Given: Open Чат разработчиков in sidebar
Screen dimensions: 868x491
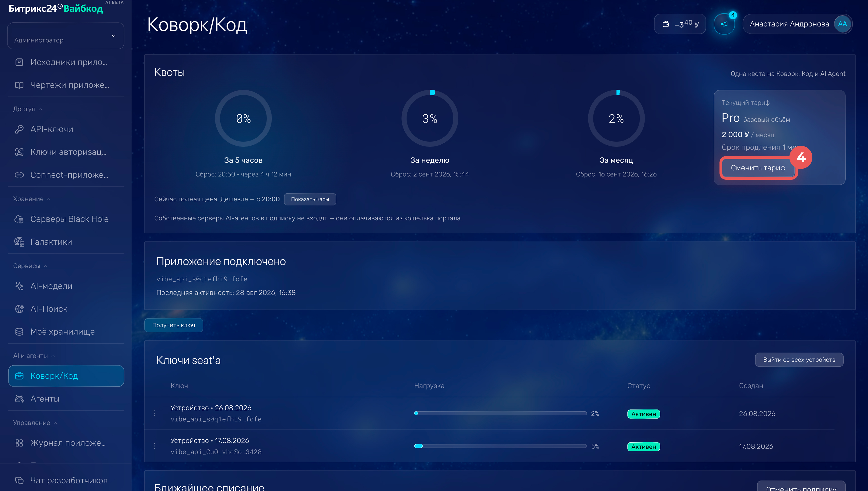Looking at the screenshot, I should click(66, 481).
